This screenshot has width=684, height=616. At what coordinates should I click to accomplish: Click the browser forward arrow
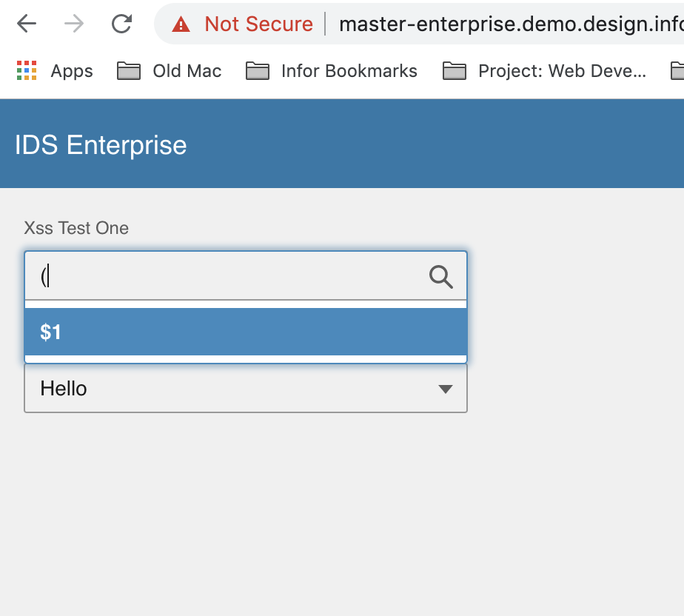74,24
